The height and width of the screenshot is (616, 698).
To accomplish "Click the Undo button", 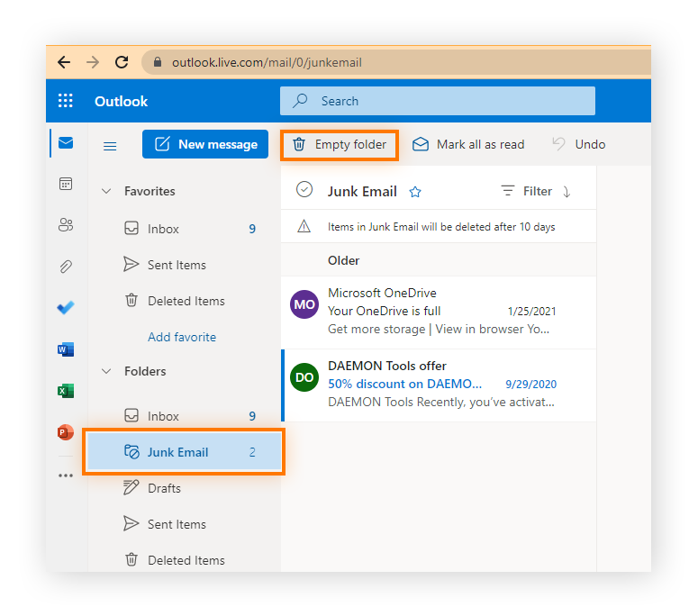I will coord(579,144).
